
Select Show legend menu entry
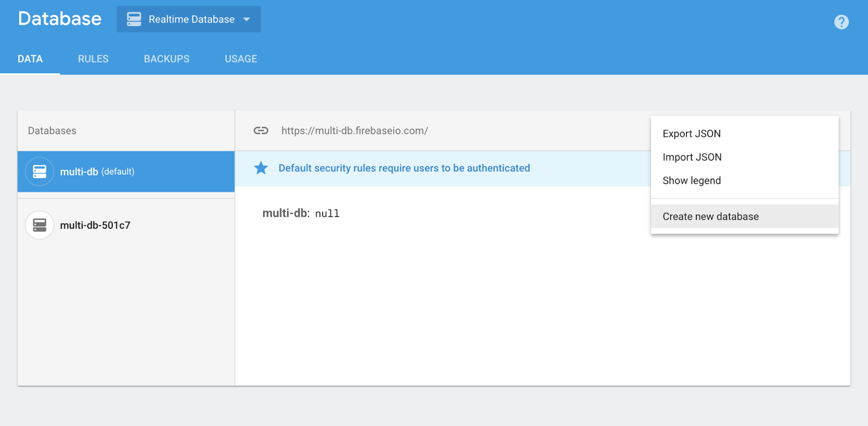pyautogui.click(x=745, y=181)
